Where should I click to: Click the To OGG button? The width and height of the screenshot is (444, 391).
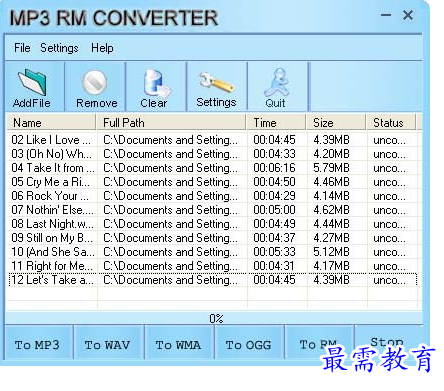pyautogui.click(x=249, y=343)
